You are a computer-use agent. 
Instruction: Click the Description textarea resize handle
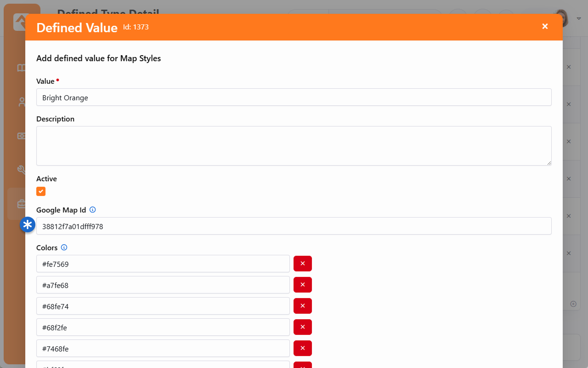[549, 163]
